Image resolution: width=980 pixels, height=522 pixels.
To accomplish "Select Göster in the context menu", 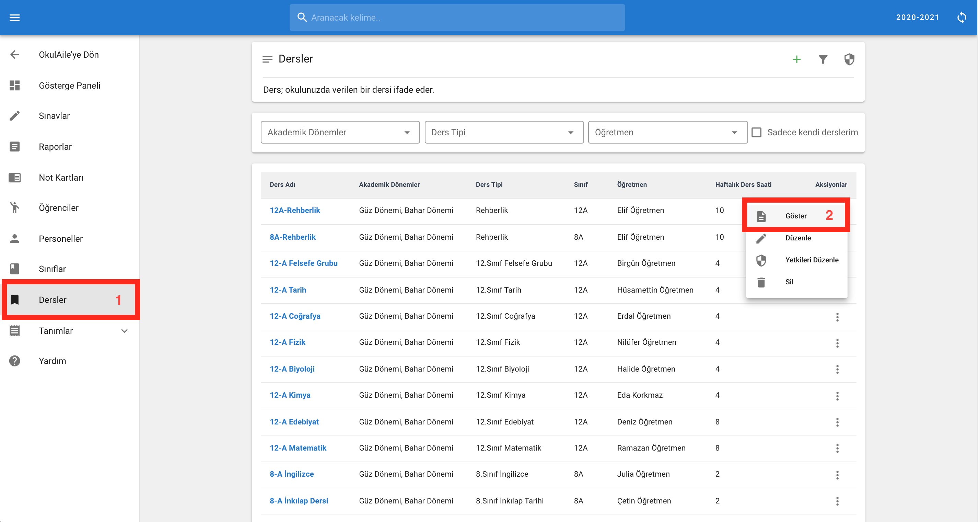I will coord(796,216).
